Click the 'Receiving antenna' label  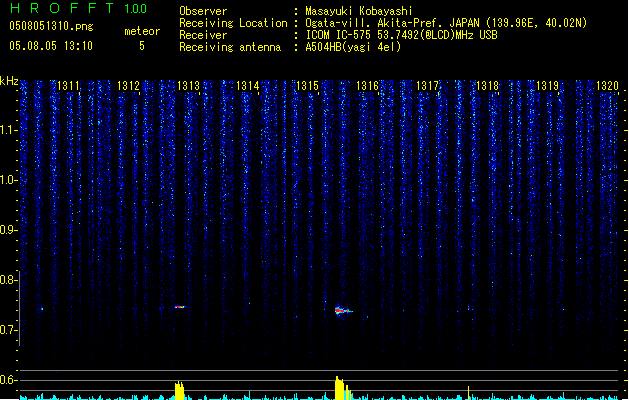[x=230, y=47]
